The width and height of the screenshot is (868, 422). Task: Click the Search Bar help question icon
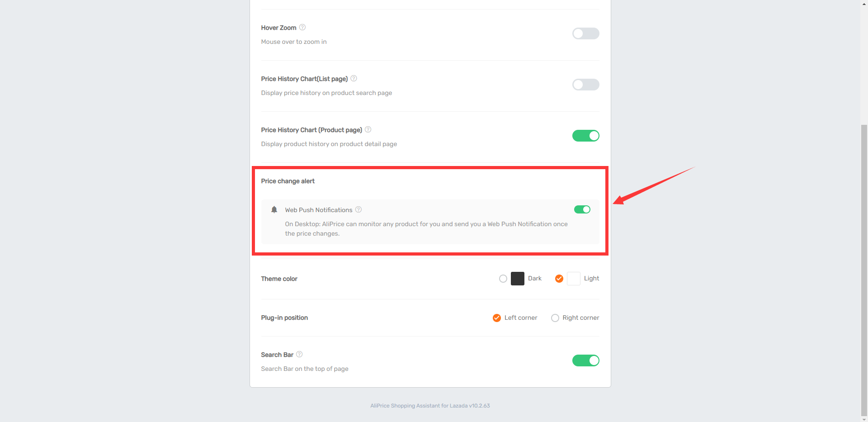click(299, 354)
